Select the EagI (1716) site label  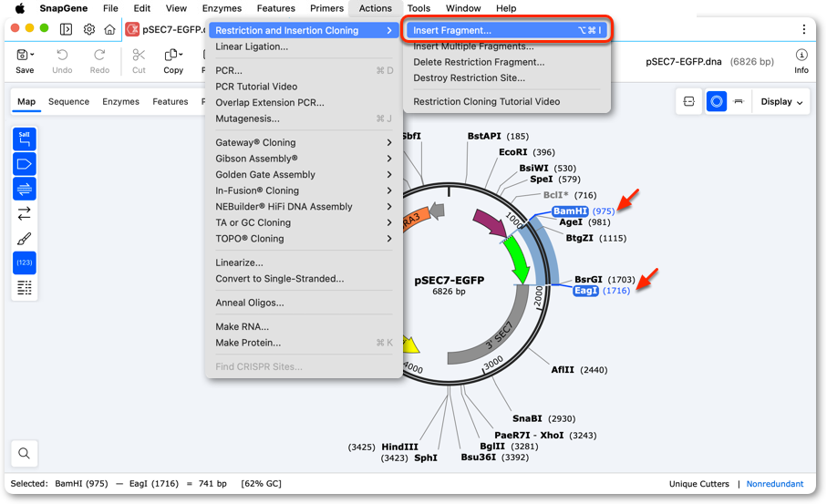point(602,291)
